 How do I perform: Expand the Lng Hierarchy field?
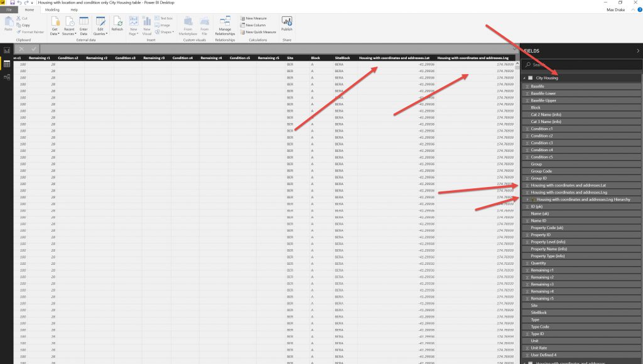point(527,200)
